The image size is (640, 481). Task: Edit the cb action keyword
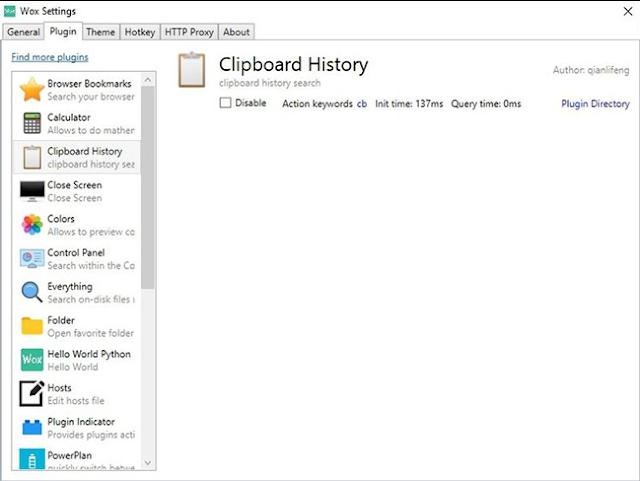click(362, 104)
